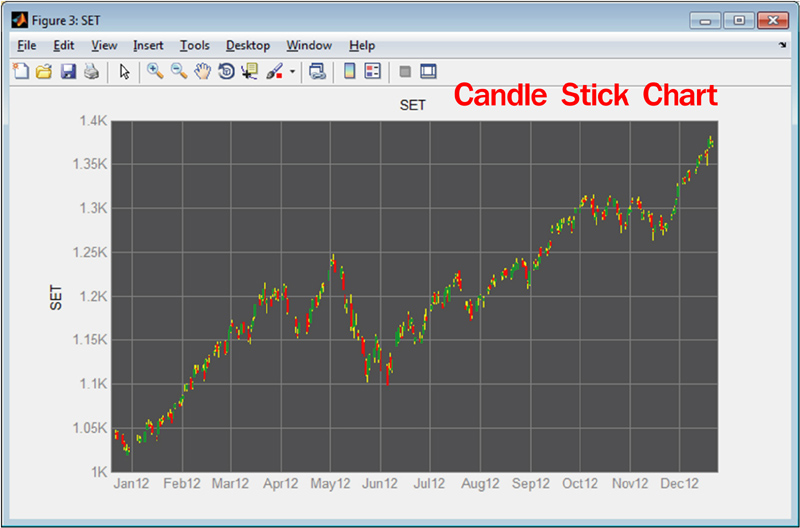The height and width of the screenshot is (528, 800).
Task: Click the Open File folder icon
Action: [x=44, y=71]
